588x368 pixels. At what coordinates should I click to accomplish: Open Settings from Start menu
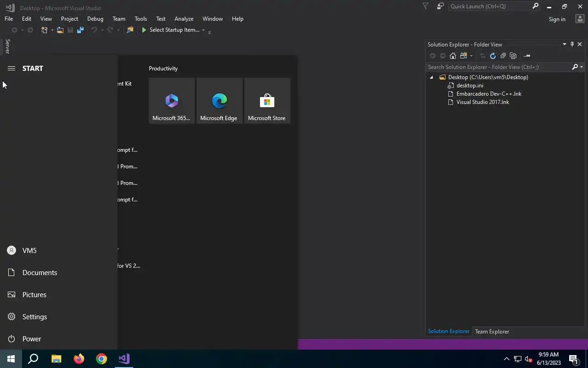tap(59, 316)
